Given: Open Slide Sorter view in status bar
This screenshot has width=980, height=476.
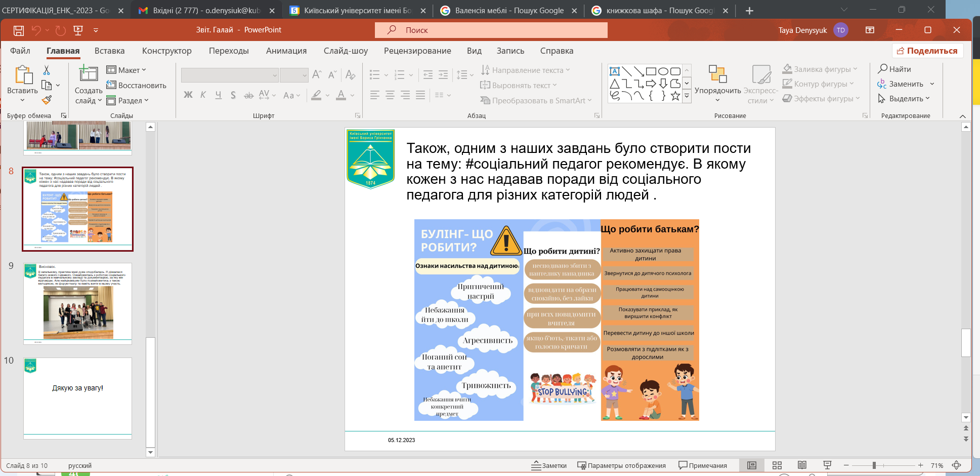Looking at the screenshot, I should point(777,465).
